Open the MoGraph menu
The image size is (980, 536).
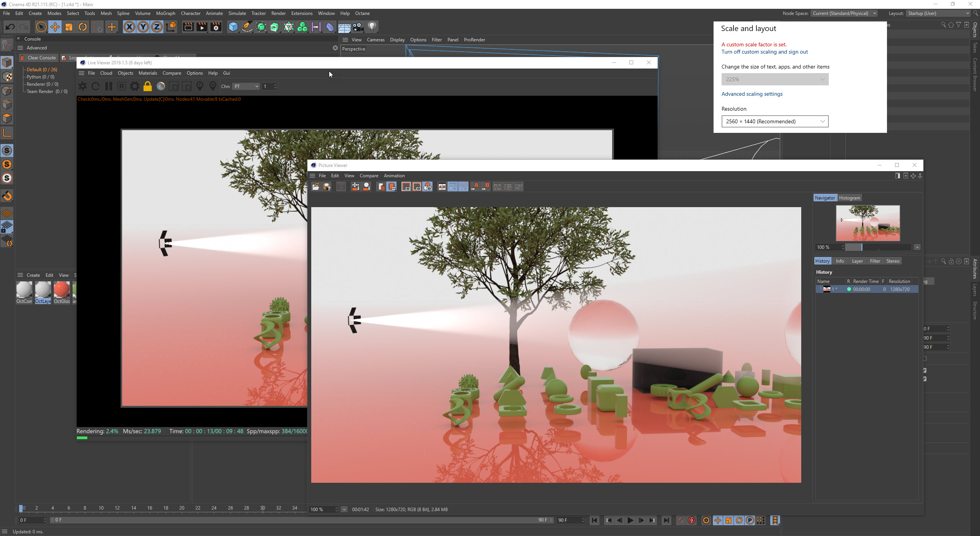click(165, 13)
